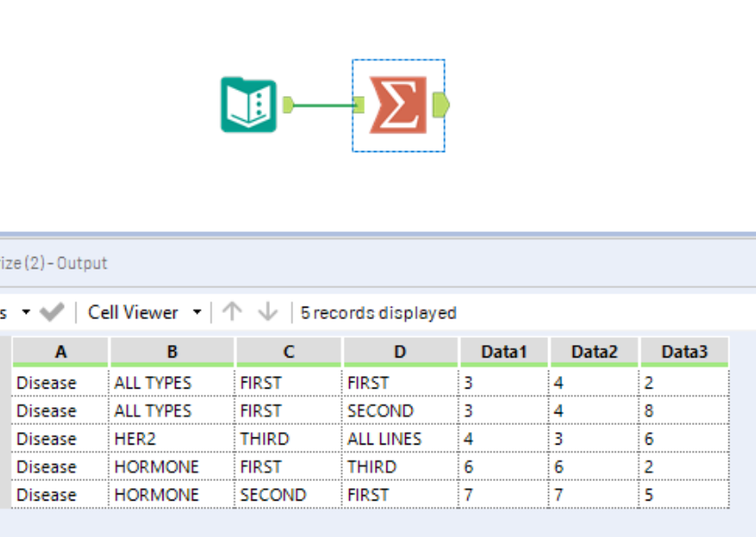Select column header Data1 in the results grid
This screenshot has width=756, height=537.
(x=502, y=351)
